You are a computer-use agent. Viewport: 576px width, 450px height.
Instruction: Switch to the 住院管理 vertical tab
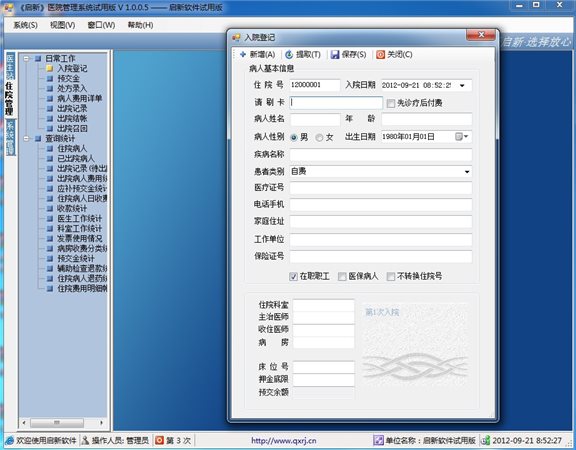pyautogui.click(x=10, y=98)
